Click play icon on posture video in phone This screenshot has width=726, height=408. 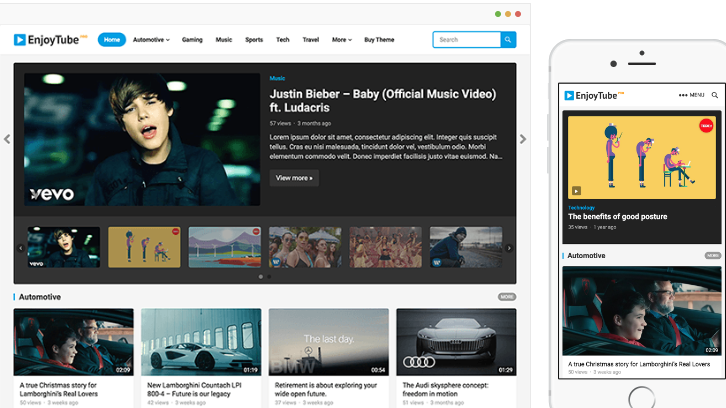(576, 191)
